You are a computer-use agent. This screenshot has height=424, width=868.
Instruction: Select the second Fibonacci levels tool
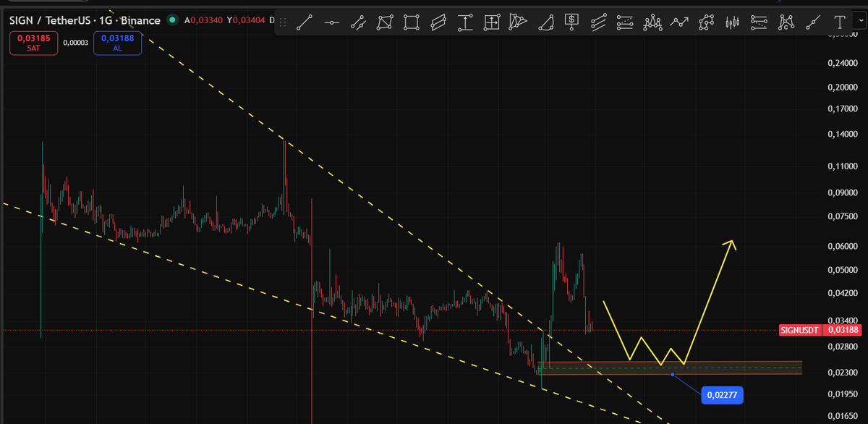pyautogui.click(x=759, y=22)
